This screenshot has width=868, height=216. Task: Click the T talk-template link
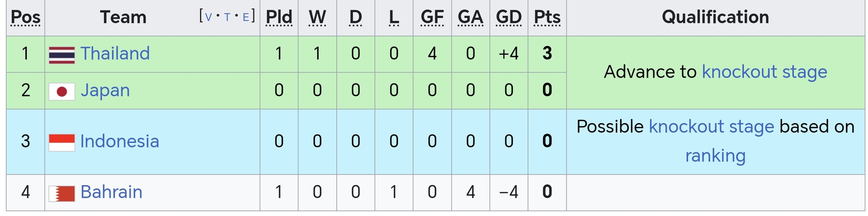[227, 17]
